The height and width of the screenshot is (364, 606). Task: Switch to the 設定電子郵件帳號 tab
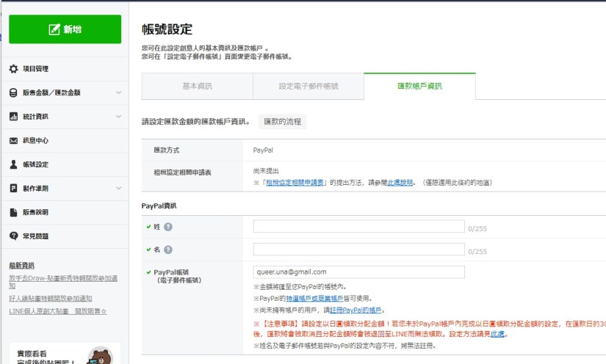click(x=308, y=87)
